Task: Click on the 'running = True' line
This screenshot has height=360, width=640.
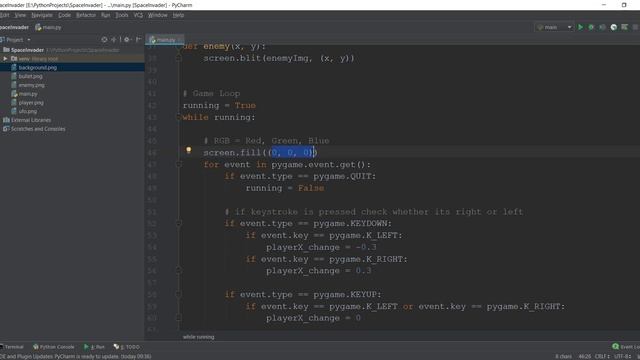Action: tap(219, 105)
